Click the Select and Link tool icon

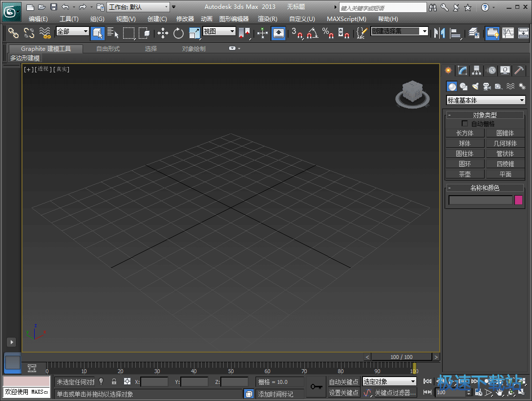13,33
